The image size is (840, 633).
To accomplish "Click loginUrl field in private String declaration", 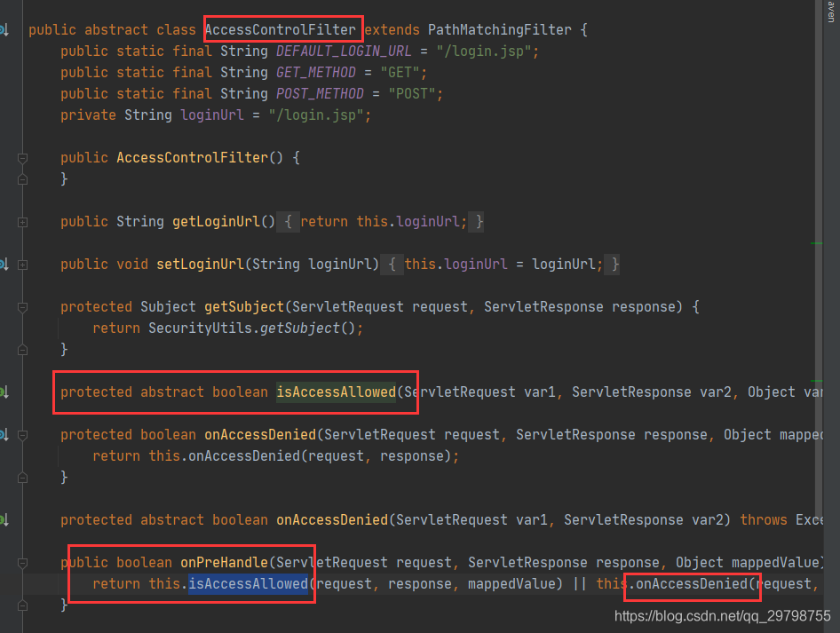I will pos(212,115).
